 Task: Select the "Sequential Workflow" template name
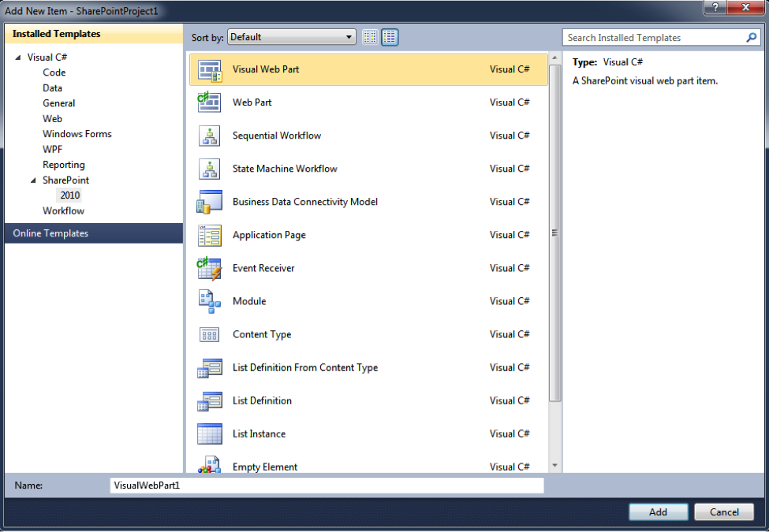[277, 136]
